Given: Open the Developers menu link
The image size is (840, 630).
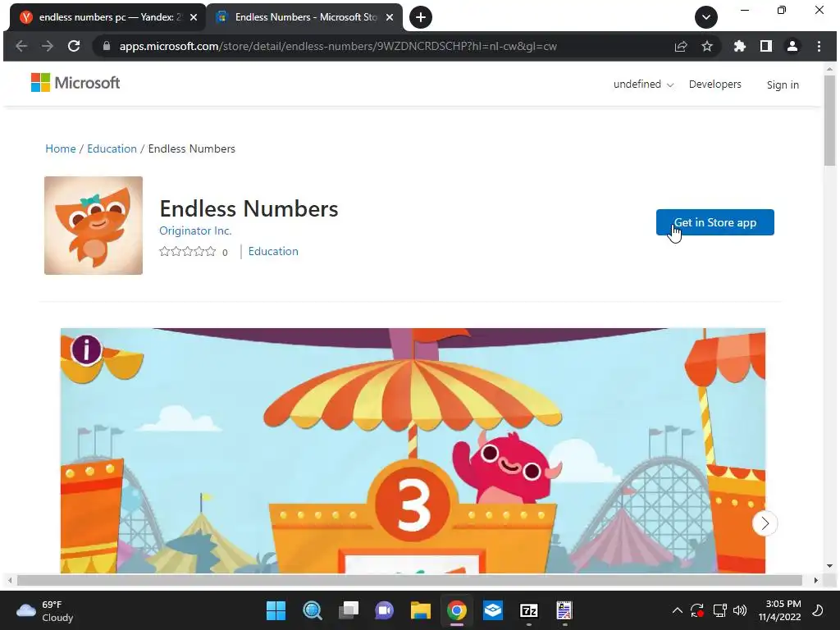Looking at the screenshot, I should click(x=714, y=84).
